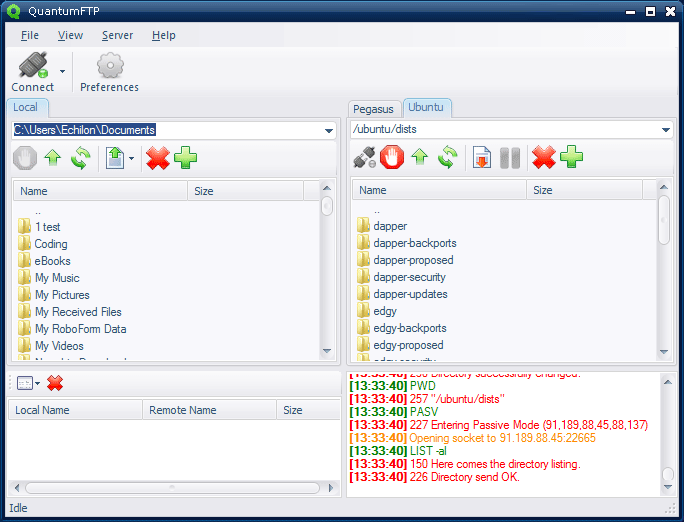Click the red stop hand in remote toolbar
The height and width of the screenshot is (522, 684).
pos(392,157)
